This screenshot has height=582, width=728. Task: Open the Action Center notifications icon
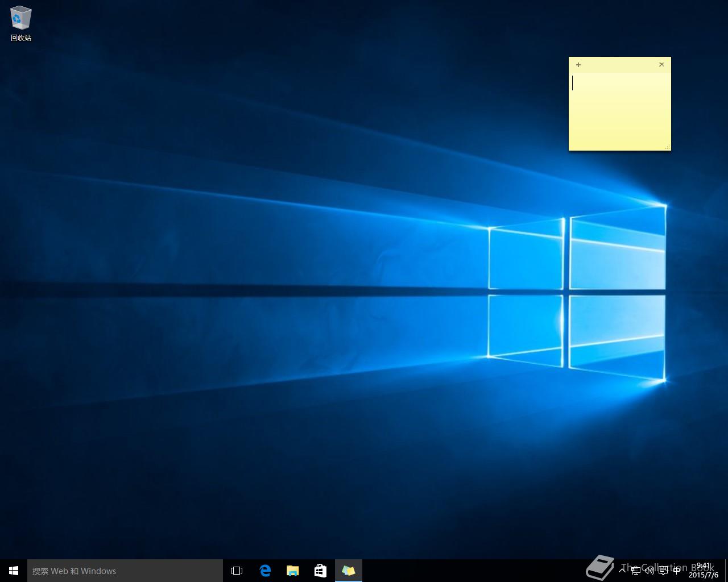tap(663, 571)
